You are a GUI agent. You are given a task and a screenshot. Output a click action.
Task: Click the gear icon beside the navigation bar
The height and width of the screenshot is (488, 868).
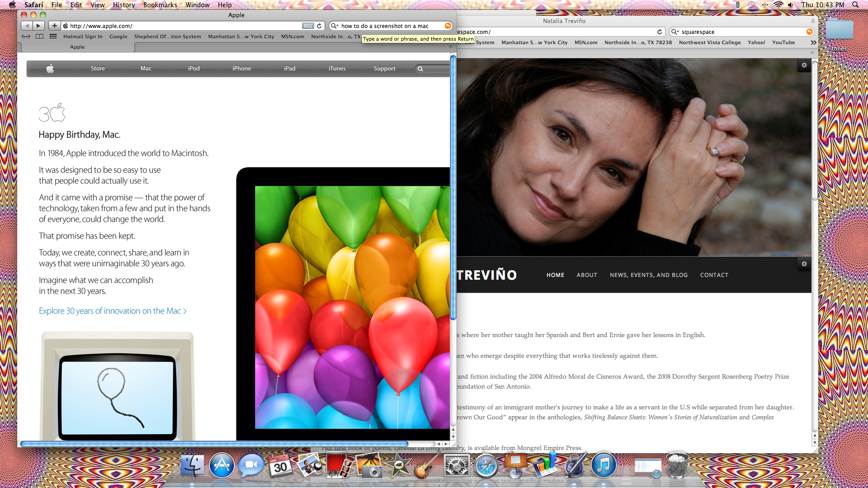(804, 264)
